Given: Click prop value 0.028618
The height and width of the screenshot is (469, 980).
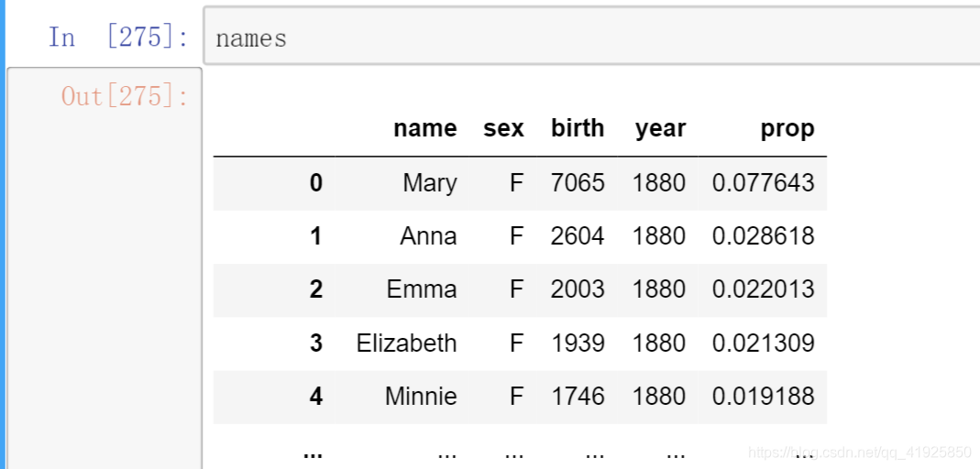Looking at the screenshot, I should point(763,236).
